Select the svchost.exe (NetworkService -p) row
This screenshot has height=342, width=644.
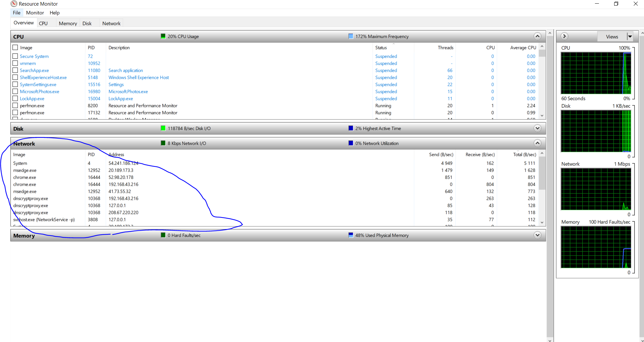coord(275,219)
